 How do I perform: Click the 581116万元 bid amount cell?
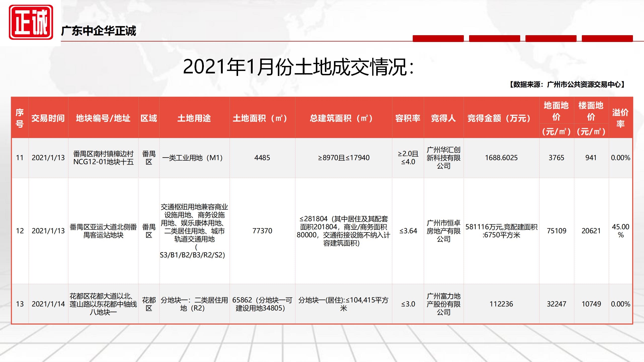click(501, 231)
